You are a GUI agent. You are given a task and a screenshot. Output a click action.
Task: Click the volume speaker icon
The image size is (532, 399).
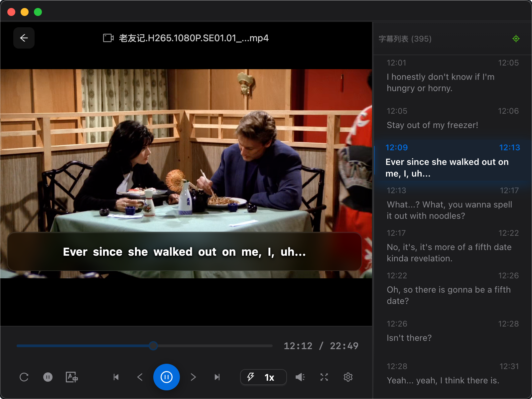pos(300,377)
